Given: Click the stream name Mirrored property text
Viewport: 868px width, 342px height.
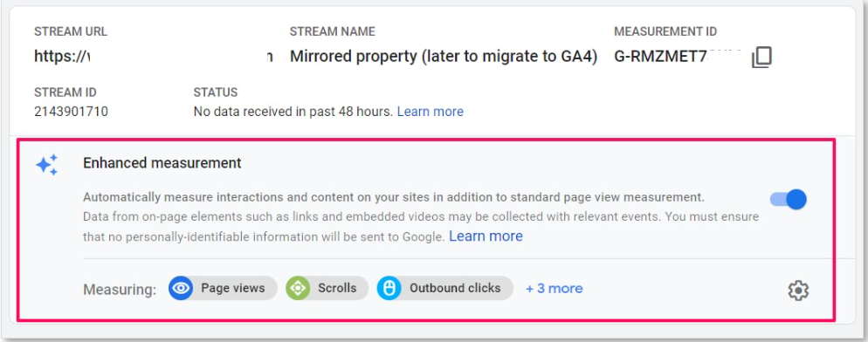Looking at the screenshot, I should [x=444, y=57].
